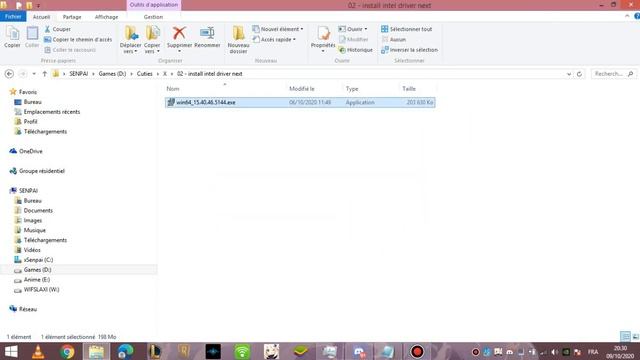Image resolution: width=640 pixels, height=360 pixels.
Task: Open the File Explorer taskbar icon
Action: point(96,351)
